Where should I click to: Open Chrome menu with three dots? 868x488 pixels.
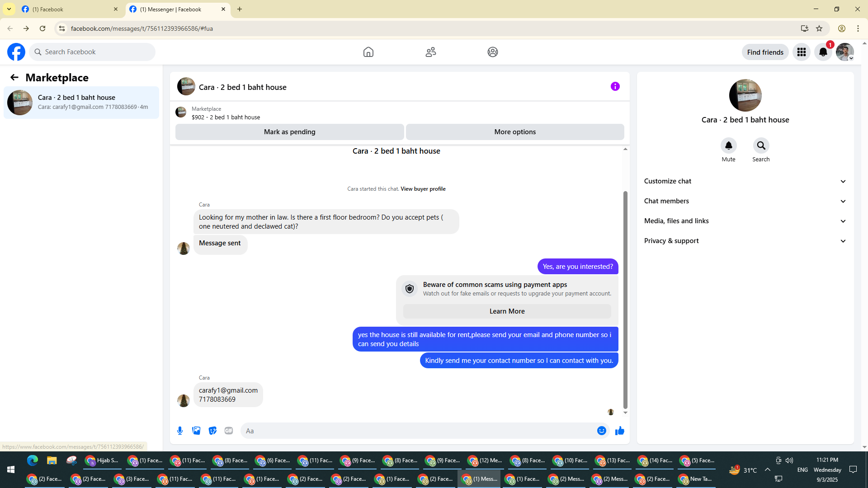[x=858, y=28]
